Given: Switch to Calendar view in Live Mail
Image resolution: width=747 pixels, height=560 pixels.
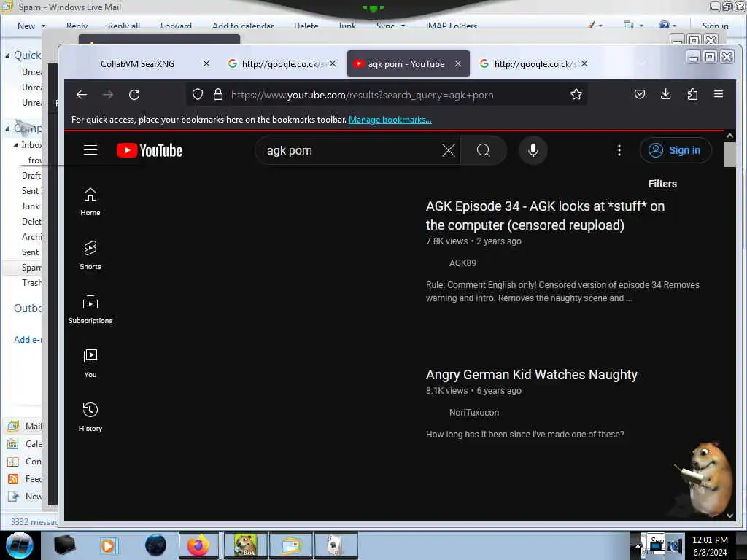Looking at the screenshot, I should tap(25, 444).
